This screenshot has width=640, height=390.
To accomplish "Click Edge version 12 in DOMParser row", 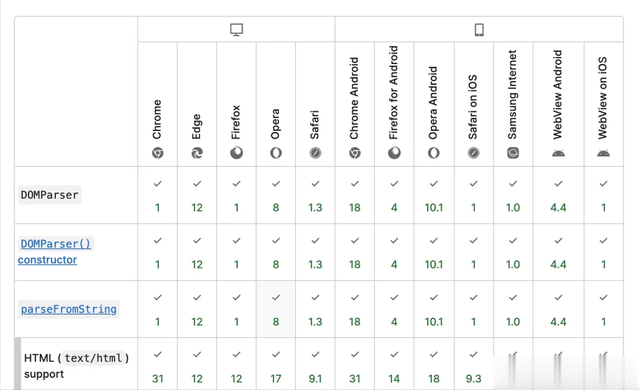I will coord(197,208).
